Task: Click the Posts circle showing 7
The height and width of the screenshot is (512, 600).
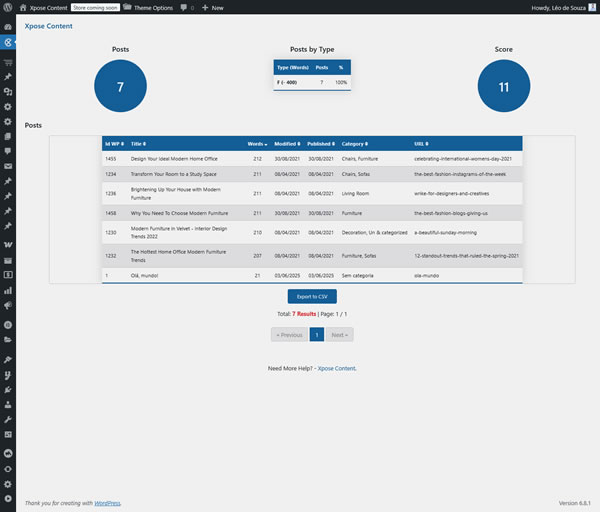Action: [120, 86]
